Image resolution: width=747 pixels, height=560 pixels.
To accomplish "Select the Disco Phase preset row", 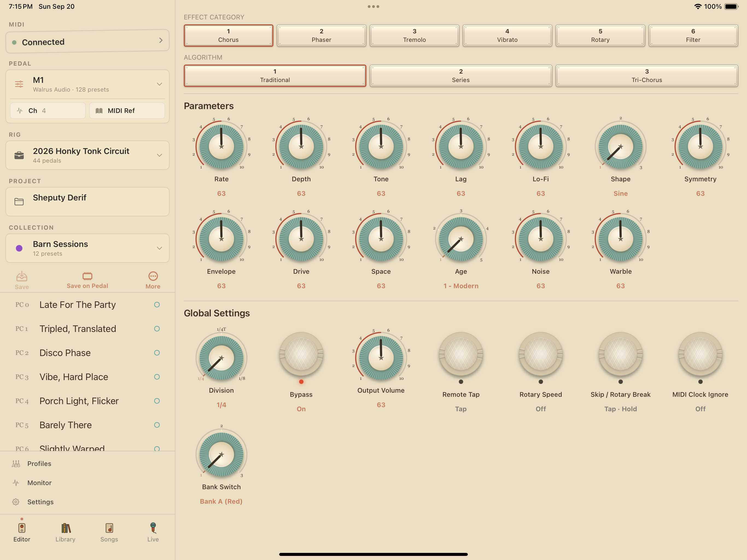I will point(87,353).
